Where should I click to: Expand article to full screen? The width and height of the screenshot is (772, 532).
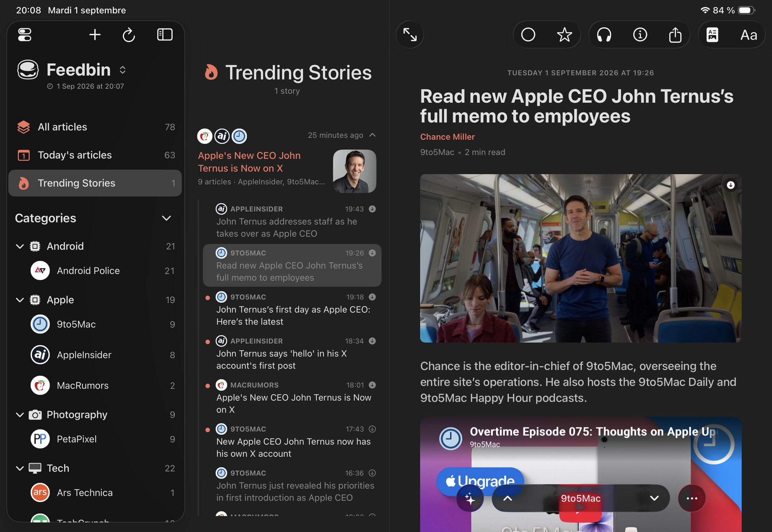click(x=410, y=35)
